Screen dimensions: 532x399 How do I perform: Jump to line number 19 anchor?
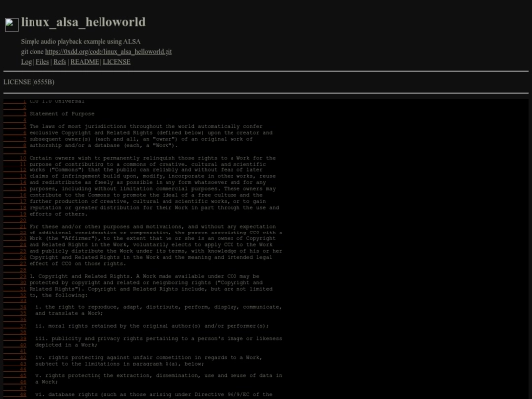click(x=15, y=214)
